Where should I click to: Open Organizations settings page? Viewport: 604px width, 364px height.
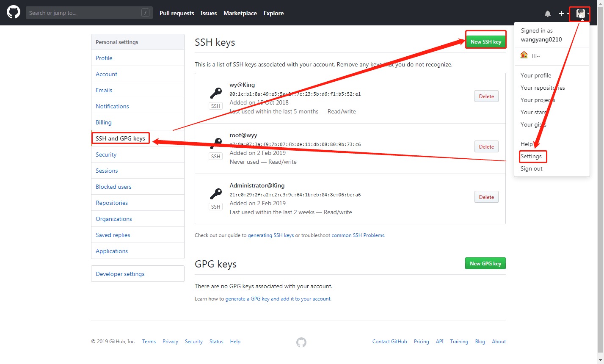point(138,219)
